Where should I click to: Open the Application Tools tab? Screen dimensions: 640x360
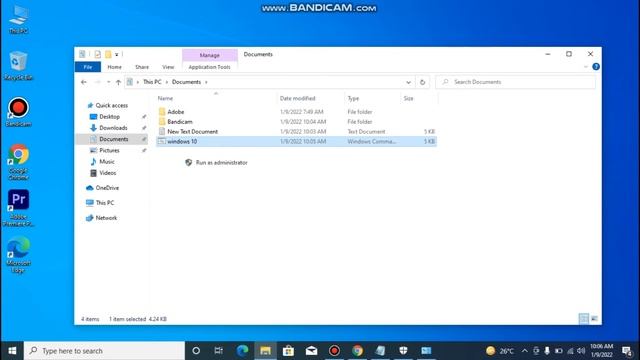(209, 67)
